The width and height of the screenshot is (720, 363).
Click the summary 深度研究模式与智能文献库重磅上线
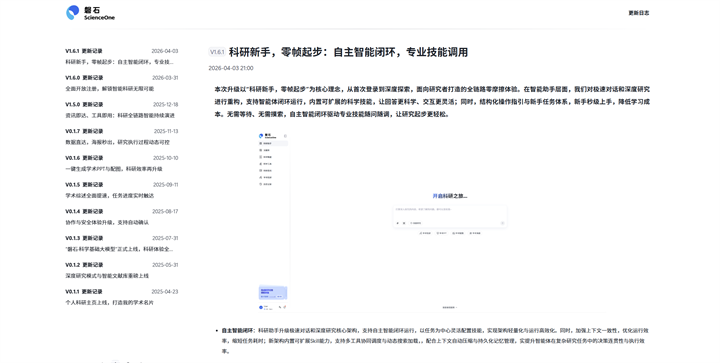(107, 276)
